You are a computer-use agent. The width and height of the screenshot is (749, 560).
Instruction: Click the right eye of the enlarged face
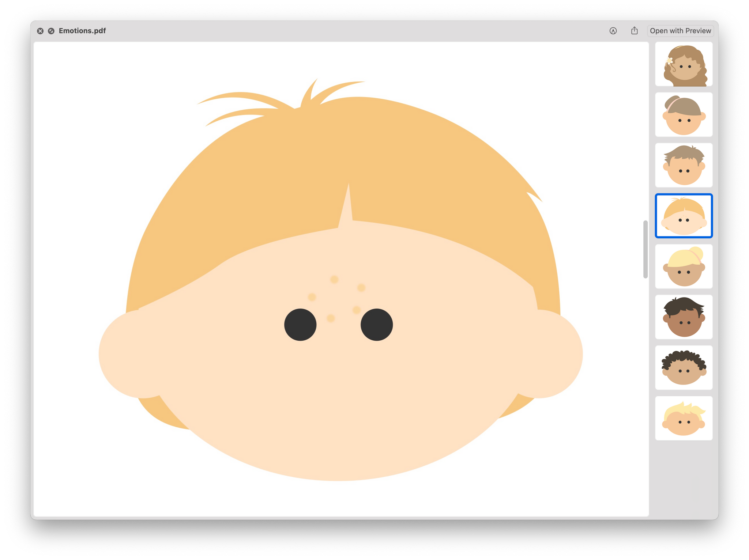pyautogui.click(x=377, y=325)
